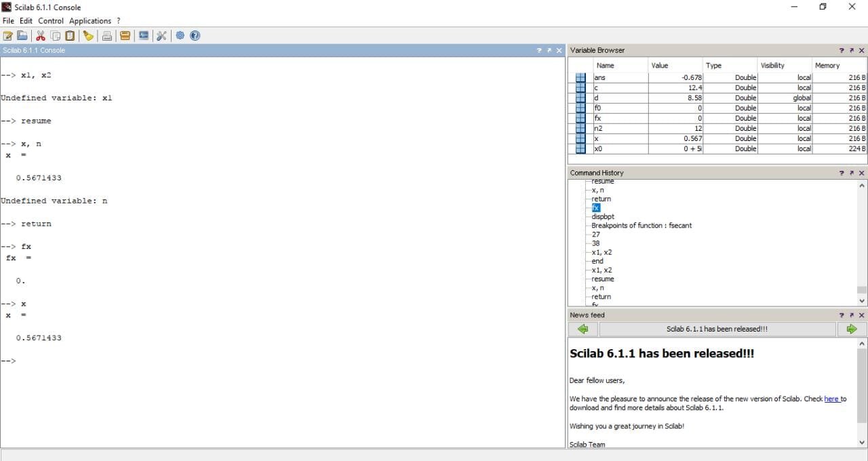Click the Copy toolbar icon
Screen dimensions: 868x461
pyautogui.click(x=55, y=36)
